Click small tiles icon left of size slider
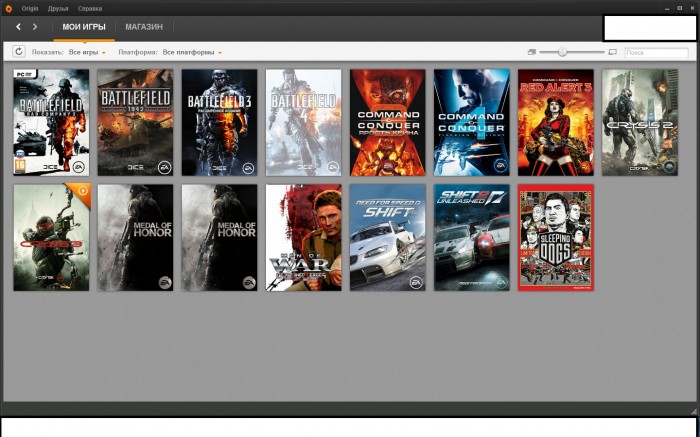This screenshot has width=700, height=437. coord(531,52)
